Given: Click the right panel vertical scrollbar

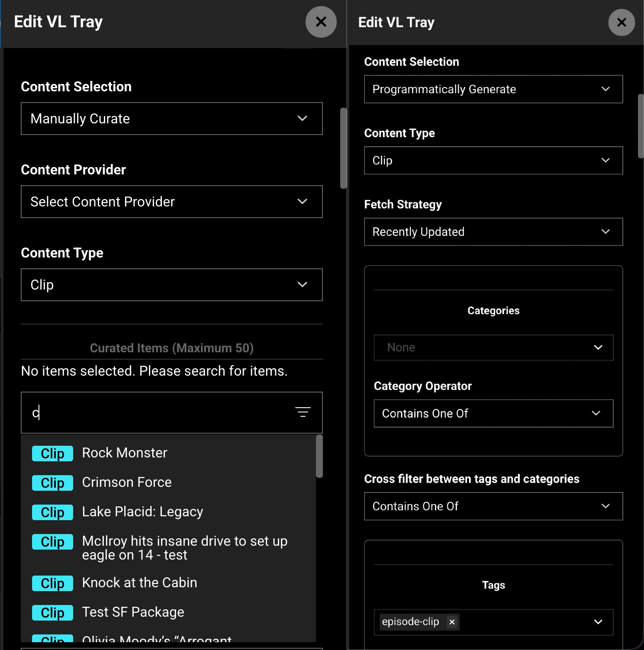Looking at the screenshot, I should point(641,126).
